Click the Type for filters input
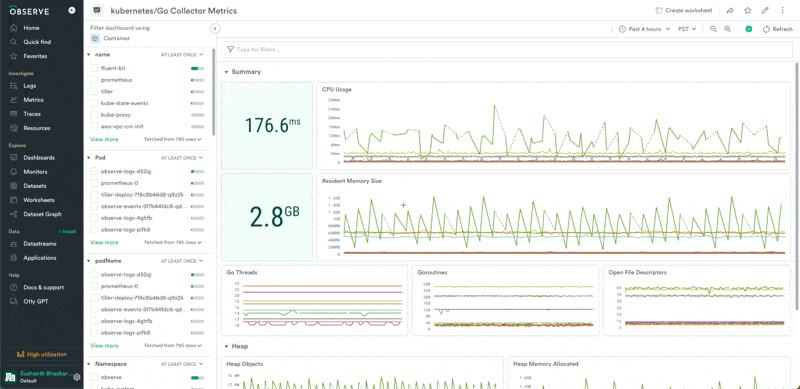 [x=507, y=50]
